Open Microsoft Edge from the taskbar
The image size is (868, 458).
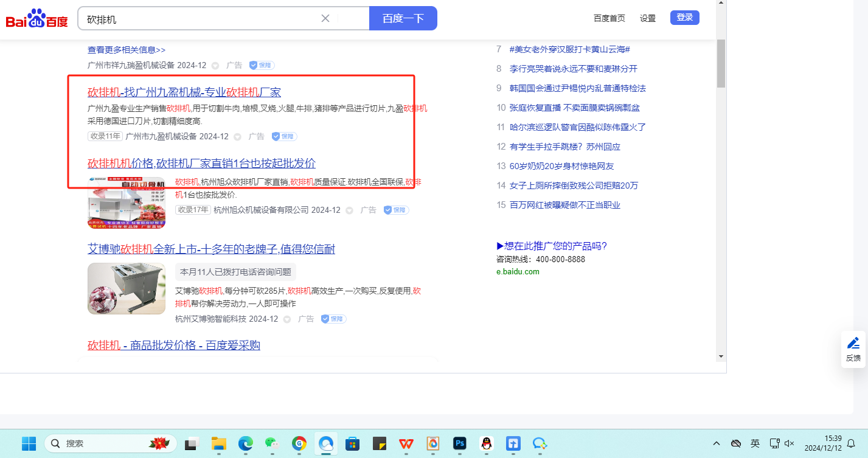coord(245,443)
